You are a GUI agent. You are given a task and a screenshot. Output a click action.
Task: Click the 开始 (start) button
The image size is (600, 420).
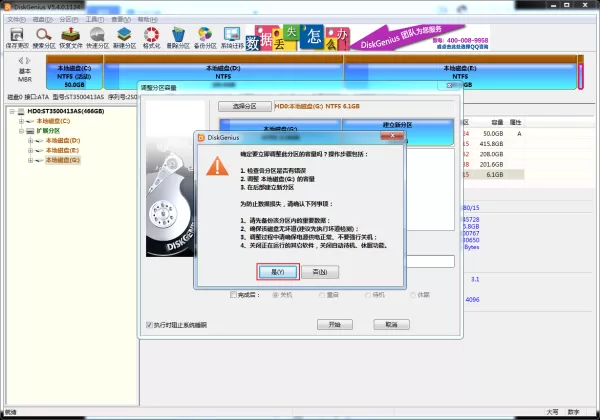[x=335, y=324]
